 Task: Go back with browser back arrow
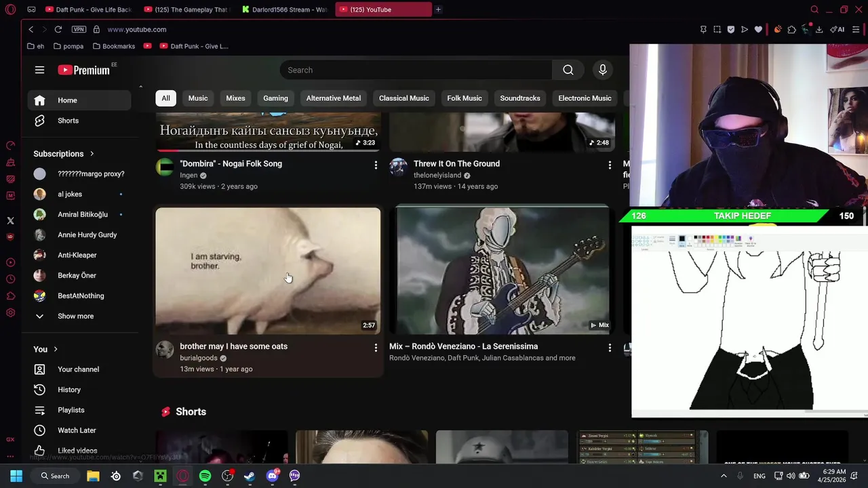pos(31,29)
